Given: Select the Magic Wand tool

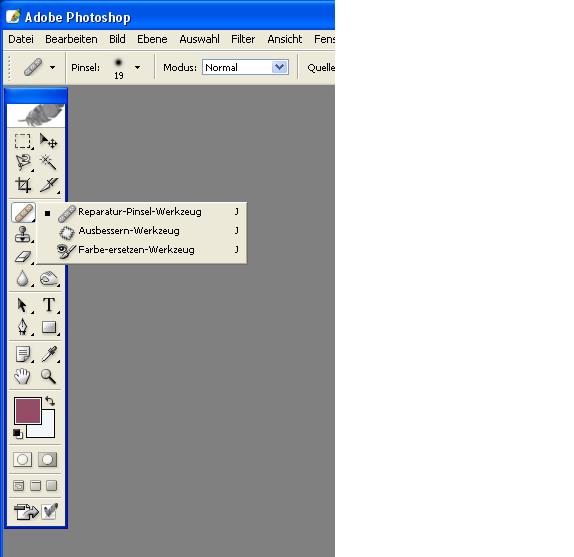Looking at the screenshot, I should pos(48,162).
